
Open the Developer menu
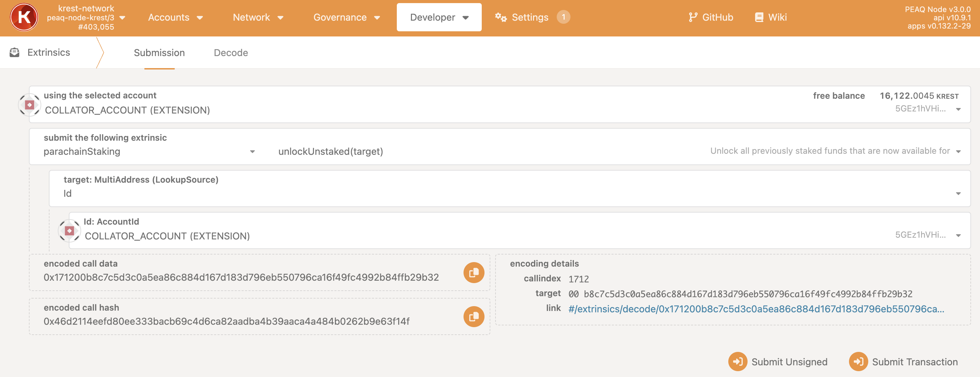(439, 17)
